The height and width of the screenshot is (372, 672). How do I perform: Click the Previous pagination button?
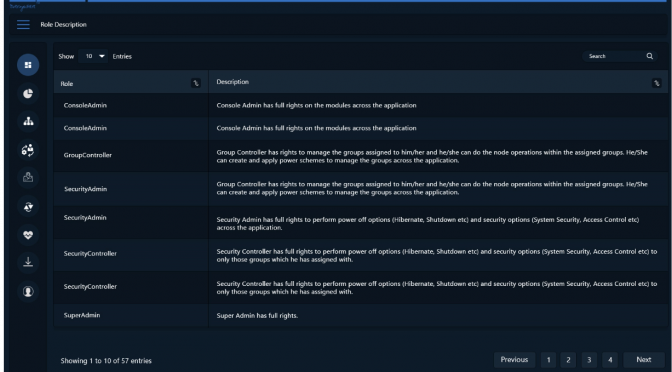(514, 360)
